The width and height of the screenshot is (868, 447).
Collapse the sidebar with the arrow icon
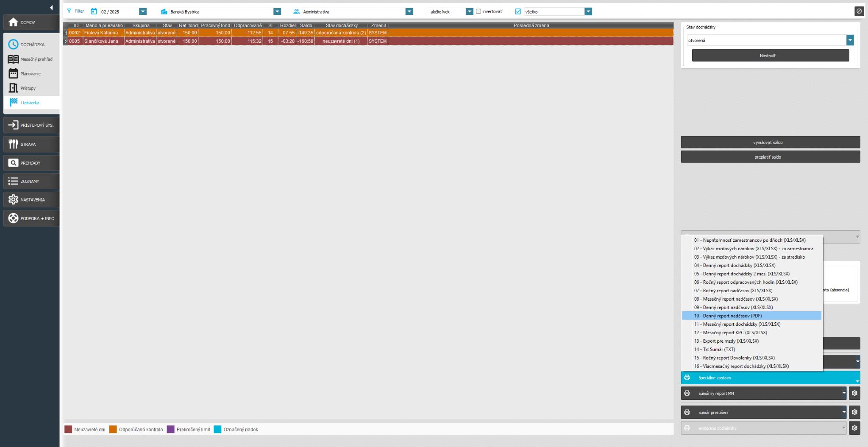coord(51,8)
